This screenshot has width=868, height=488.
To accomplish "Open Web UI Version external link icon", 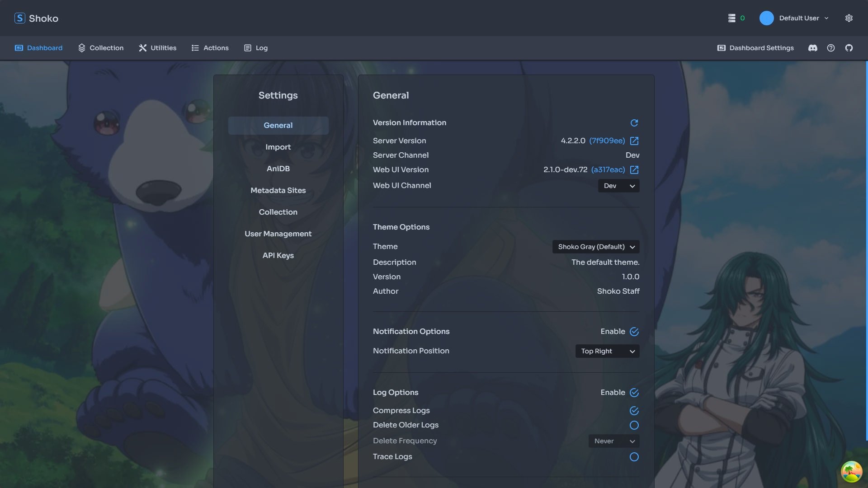I will tap(634, 170).
